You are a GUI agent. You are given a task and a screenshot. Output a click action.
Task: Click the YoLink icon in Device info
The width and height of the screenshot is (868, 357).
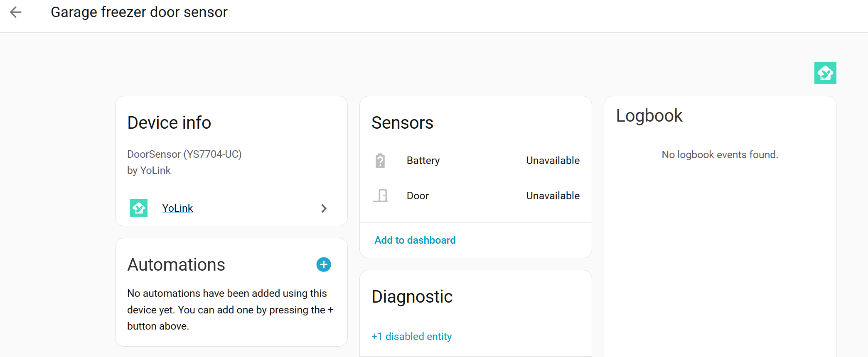coord(139,208)
